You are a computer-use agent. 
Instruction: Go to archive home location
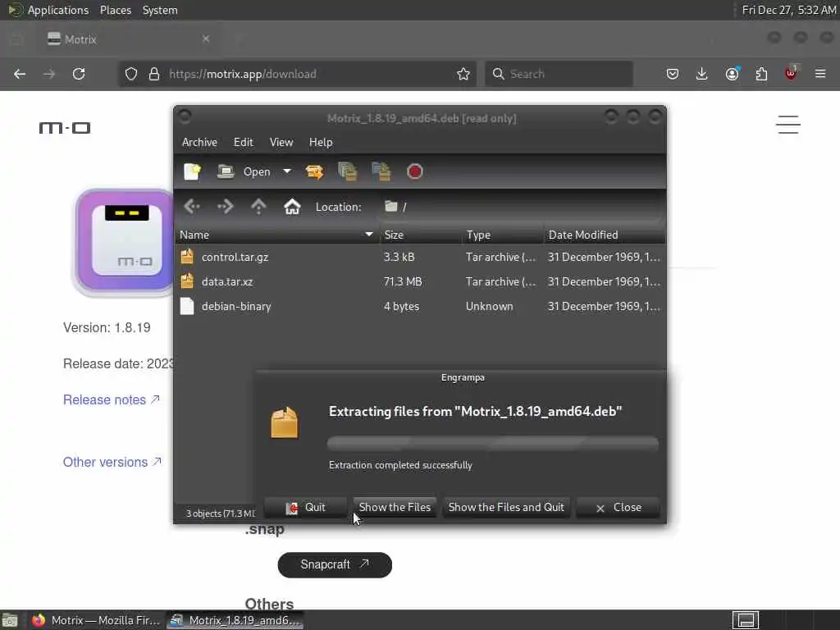[x=292, y=206]
